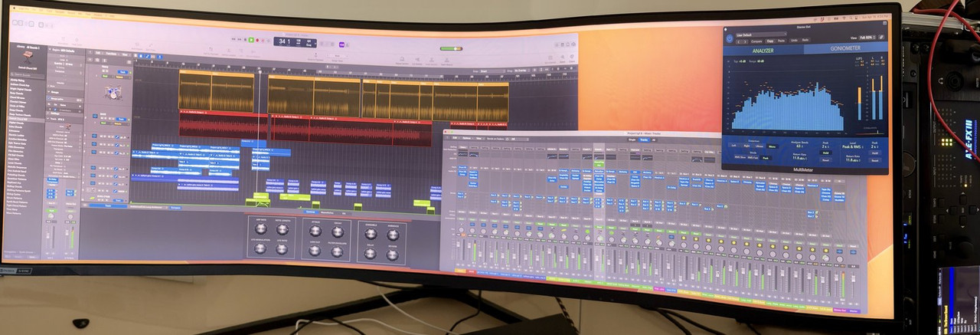980x335 pixels.
Task: Click the Rewind button in Logic's transport
Action: pyautogui.click(x=234, y=39)
